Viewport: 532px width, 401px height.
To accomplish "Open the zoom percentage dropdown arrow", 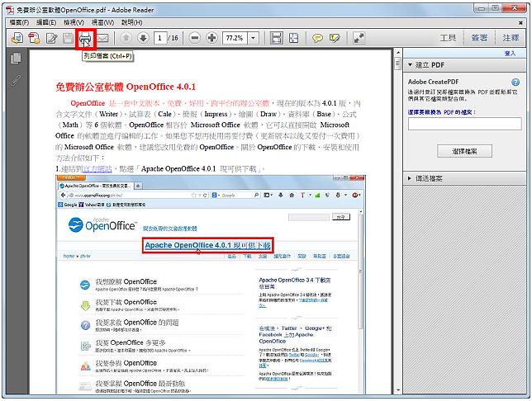I will click(x=253, y=38).
